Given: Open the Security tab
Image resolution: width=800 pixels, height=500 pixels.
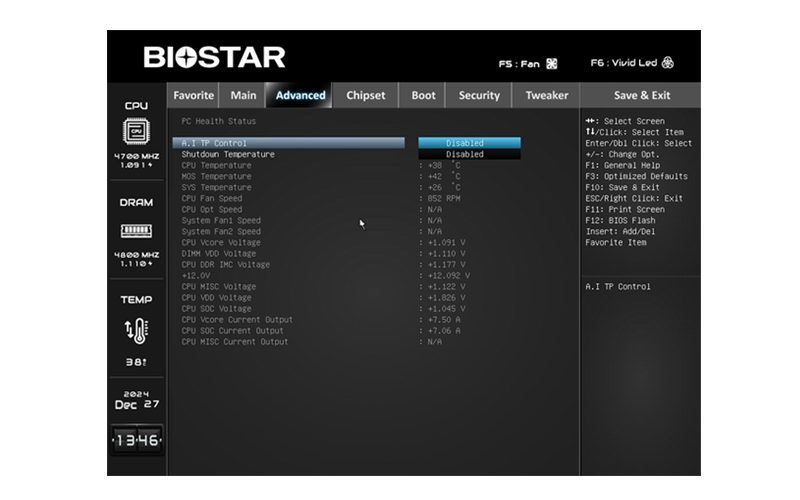Looking at the screenshot, I should pyautogui.click(x=479, y=95).
